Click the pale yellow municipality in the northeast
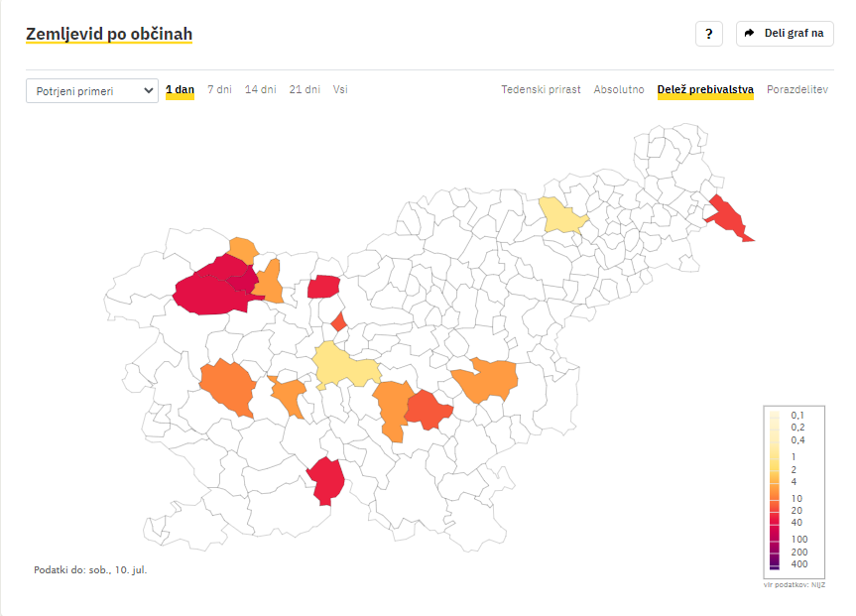856x616 pixels. tap(561, 215)
